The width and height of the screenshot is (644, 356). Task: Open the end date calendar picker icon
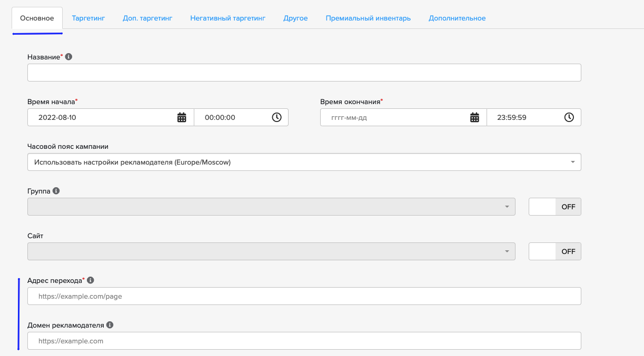pos(474,117)
